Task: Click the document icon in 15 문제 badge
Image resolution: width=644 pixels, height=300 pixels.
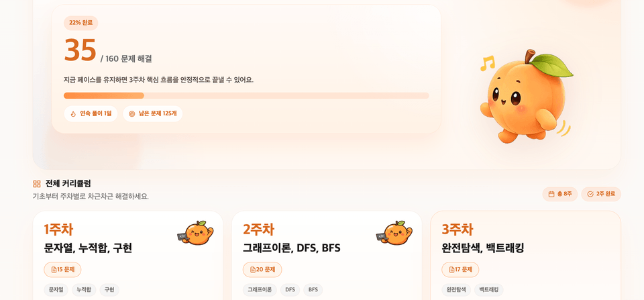Action: tap(54, 270)
